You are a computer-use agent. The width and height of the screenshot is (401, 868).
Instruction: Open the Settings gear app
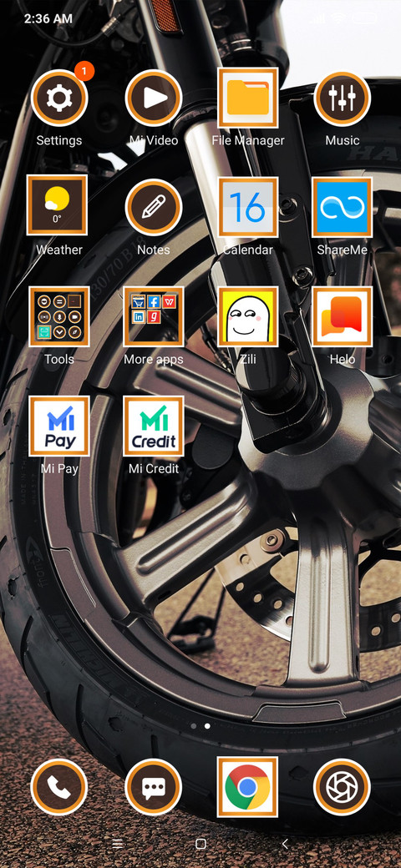point(59,98)
